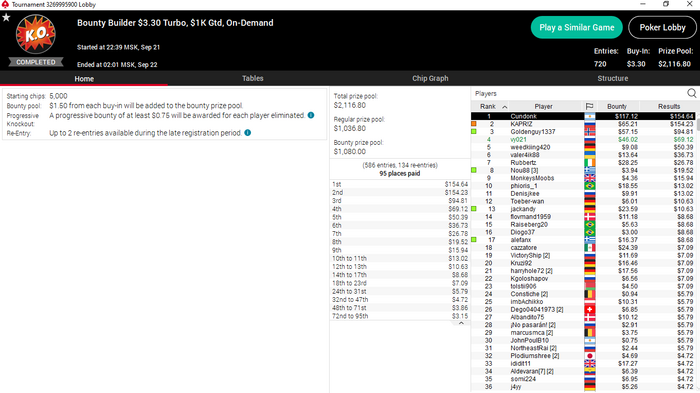This screenshot has width=700, height=393.
Task: Click the Players panel title
Action: 486,93
